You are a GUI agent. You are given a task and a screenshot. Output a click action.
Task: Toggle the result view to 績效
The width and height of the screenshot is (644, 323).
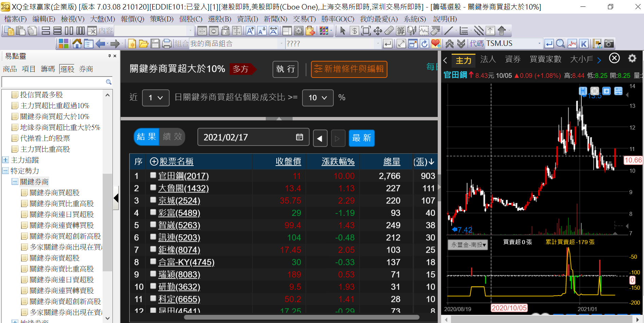point(172,137)
